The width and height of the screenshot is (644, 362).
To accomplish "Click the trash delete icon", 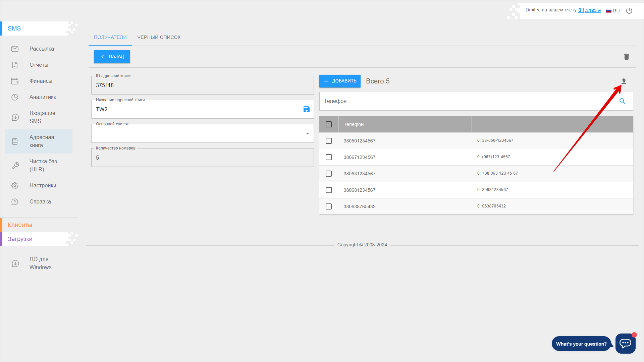I will point(626,57).
